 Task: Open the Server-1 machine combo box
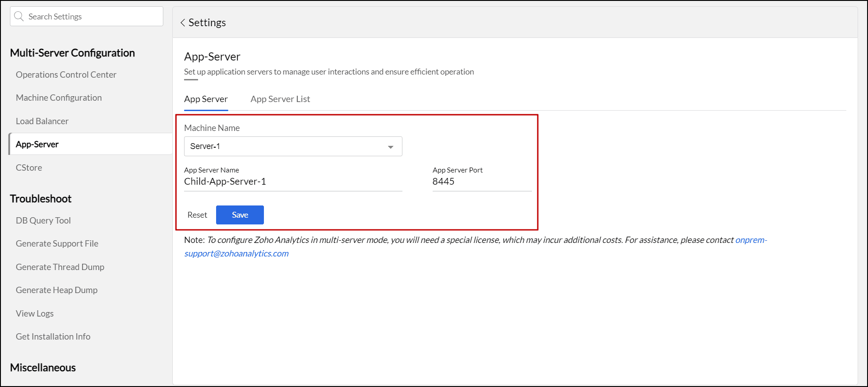289,146
